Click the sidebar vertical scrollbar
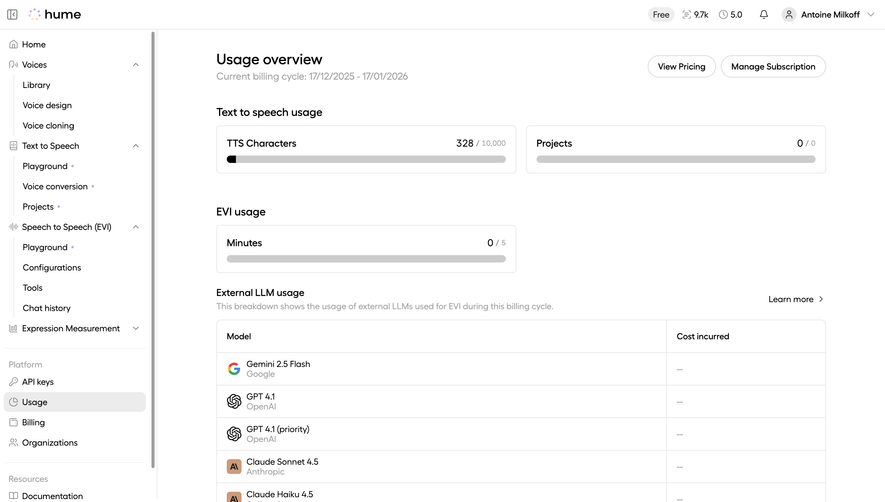The height and width of the screenshot is (502, 885). coord(153,250)
